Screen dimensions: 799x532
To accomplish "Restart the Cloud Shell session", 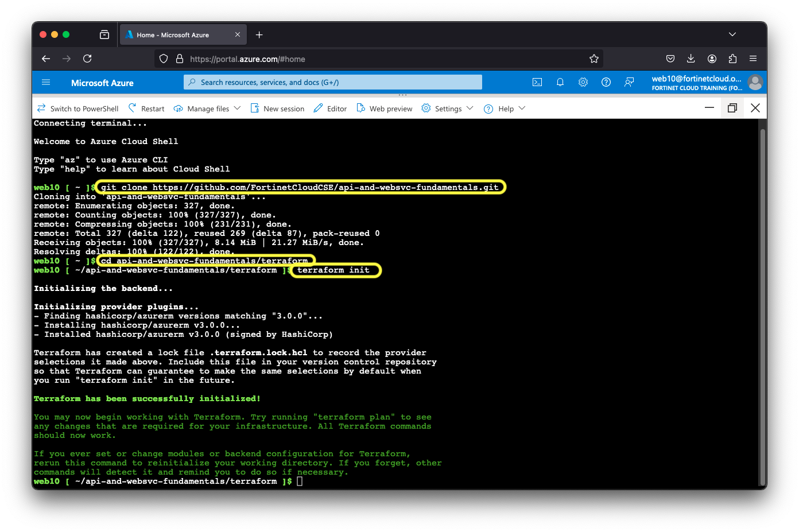I will pyautogui.click(x=146, y=108).
